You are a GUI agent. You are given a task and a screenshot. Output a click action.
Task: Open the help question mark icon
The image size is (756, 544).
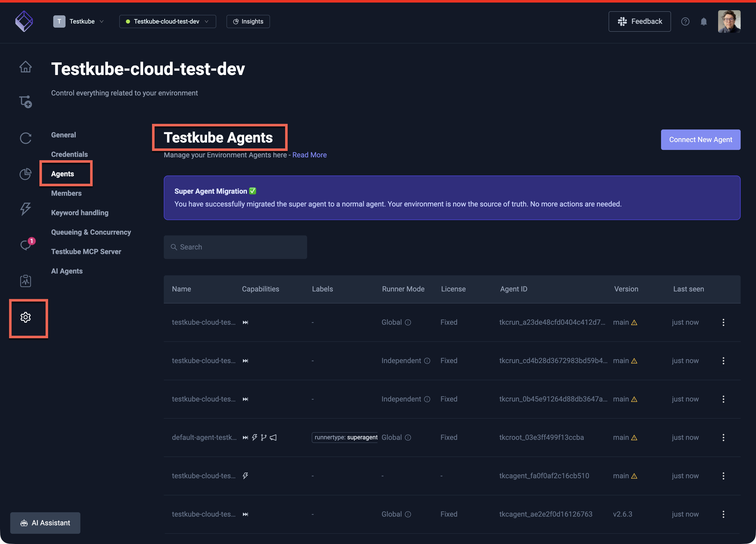(x=685, y=22)
